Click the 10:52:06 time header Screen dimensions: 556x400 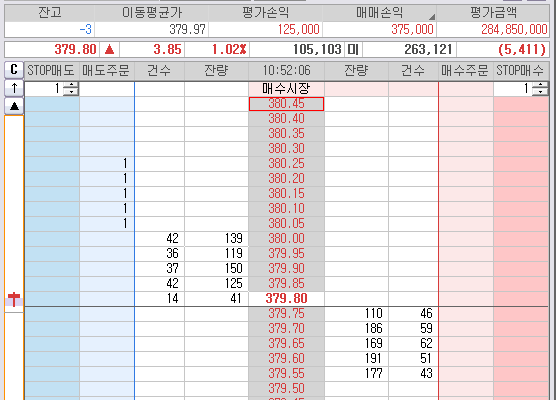click(286, 71)
